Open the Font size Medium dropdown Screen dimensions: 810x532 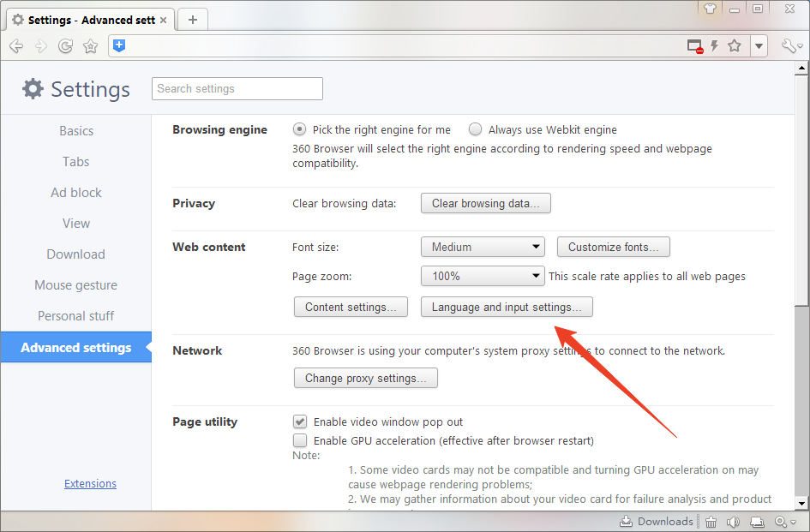pyautogui.click(x=483, y=247)
